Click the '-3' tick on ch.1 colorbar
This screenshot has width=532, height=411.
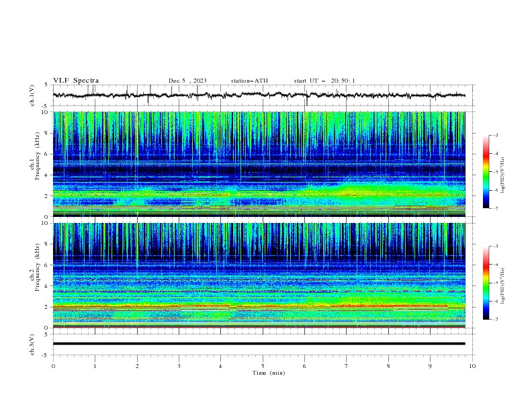point(495,135)
